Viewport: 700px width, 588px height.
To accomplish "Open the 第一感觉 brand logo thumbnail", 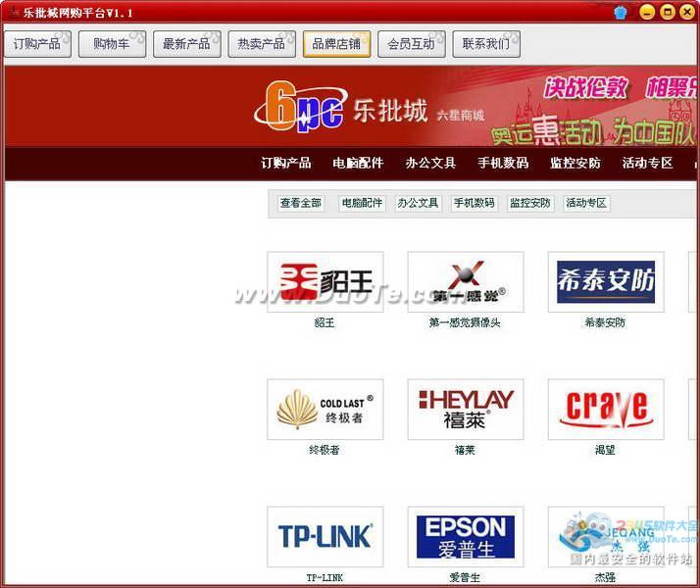I will click(466, 282).
